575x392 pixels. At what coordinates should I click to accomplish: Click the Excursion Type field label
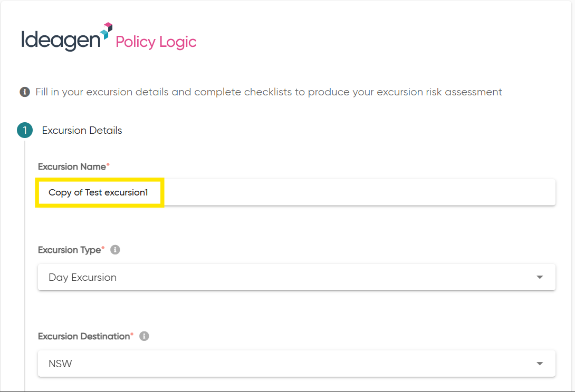pos(69,250)
